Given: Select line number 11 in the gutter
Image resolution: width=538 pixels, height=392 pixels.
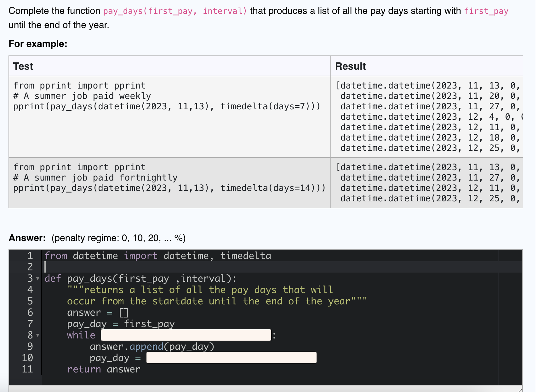Looking at the screenshot, I should pyautogui.click(x=28, y=369).
